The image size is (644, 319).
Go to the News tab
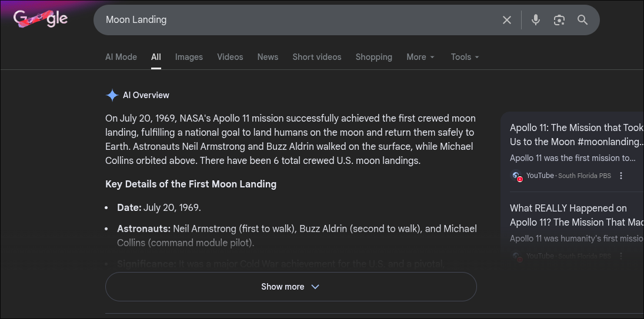[268, 57]
